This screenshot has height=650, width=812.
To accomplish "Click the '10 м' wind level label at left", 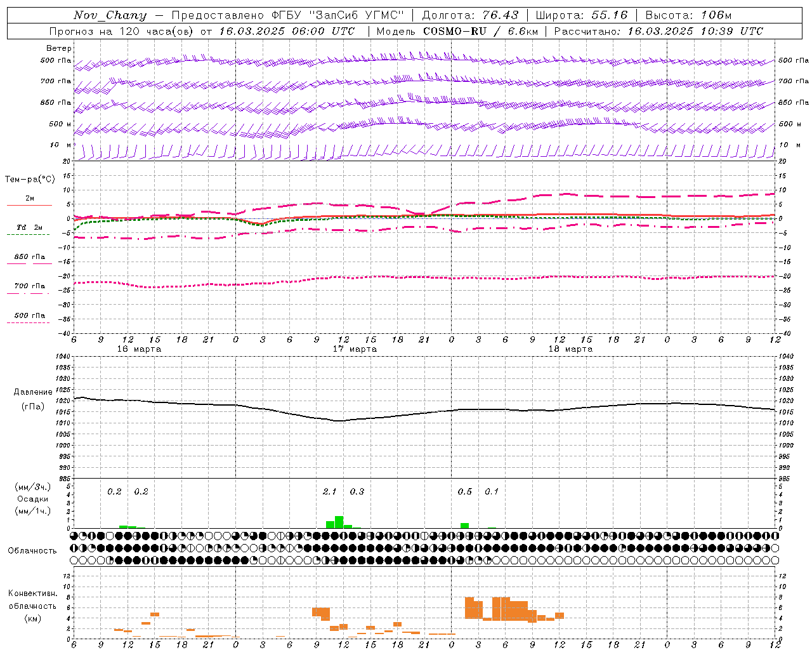I will 60,145.
